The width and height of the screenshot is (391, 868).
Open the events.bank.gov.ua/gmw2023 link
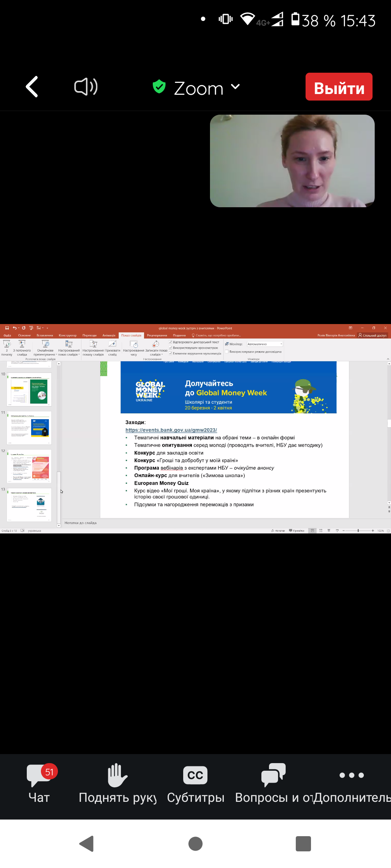(x=171, y=430)
